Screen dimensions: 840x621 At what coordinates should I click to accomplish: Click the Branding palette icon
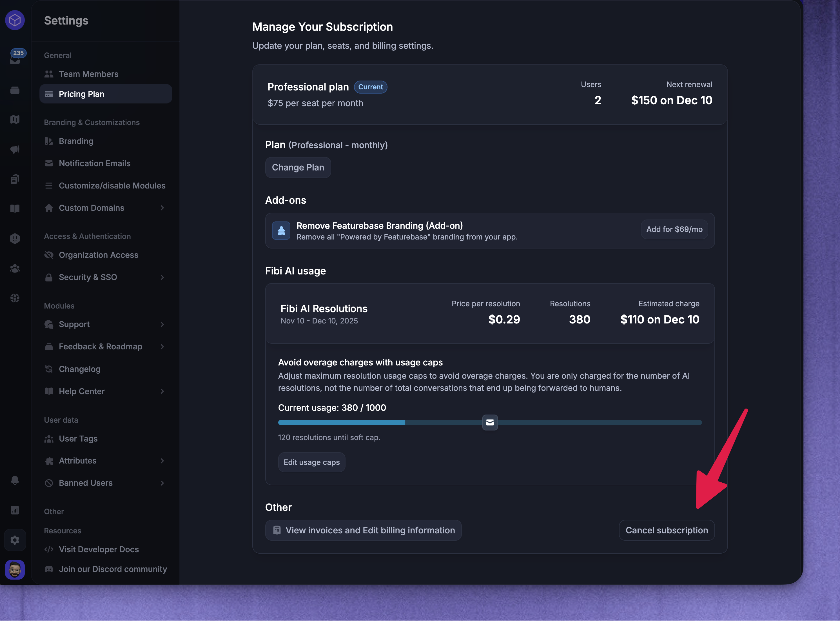(x=49, y=141)
